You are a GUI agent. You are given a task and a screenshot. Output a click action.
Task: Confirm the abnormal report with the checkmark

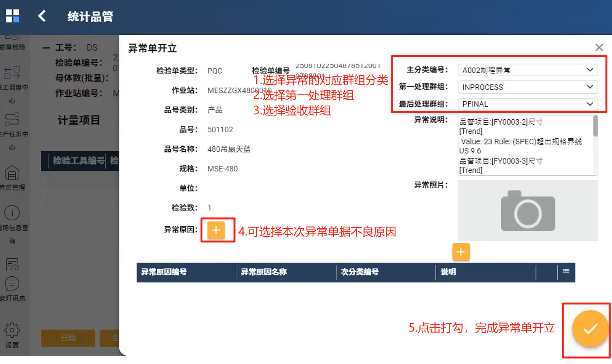[590, 329]
